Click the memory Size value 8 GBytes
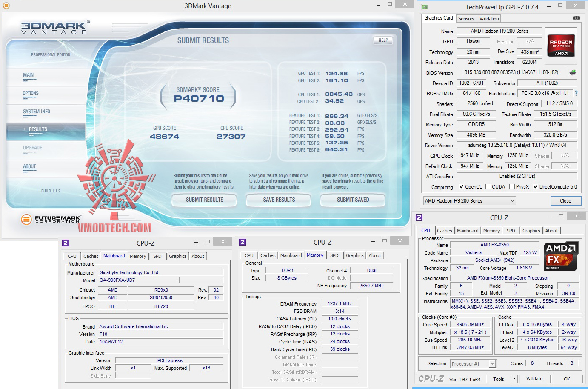The image size is (588, 389). 287,278
